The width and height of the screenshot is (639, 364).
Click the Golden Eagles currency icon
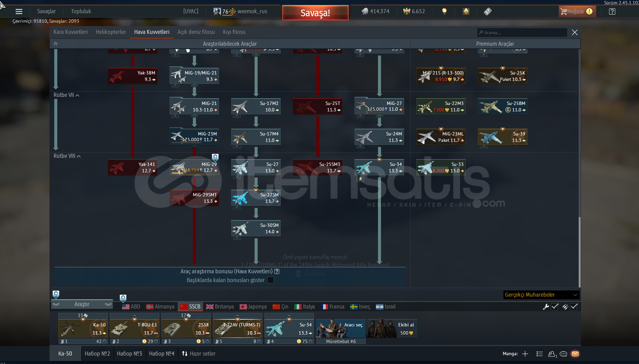pos(406,11)
